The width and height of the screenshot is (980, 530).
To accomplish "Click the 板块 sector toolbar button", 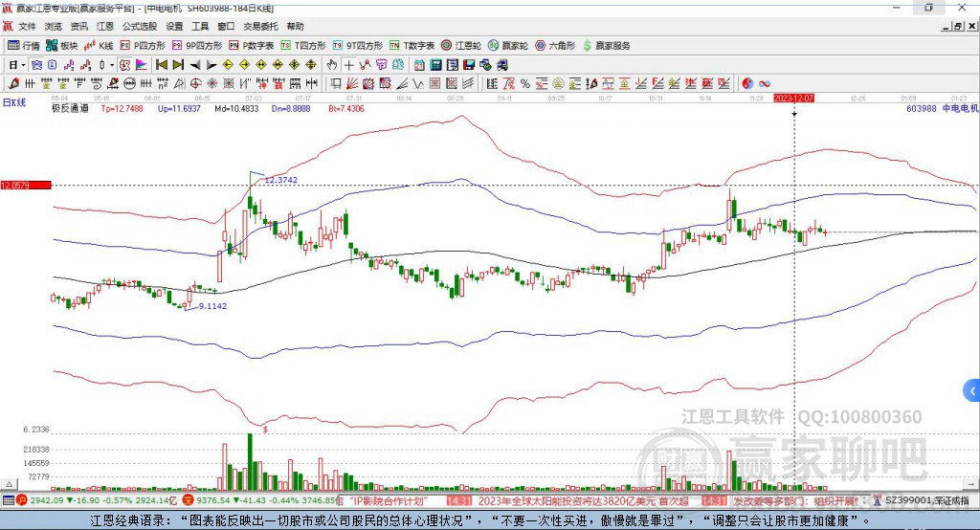I will [62, 46].
